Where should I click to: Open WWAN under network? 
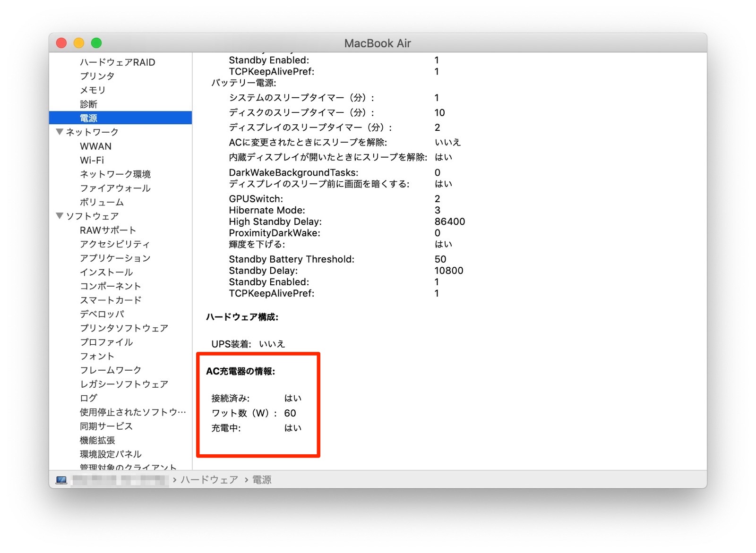click(95, 146)
